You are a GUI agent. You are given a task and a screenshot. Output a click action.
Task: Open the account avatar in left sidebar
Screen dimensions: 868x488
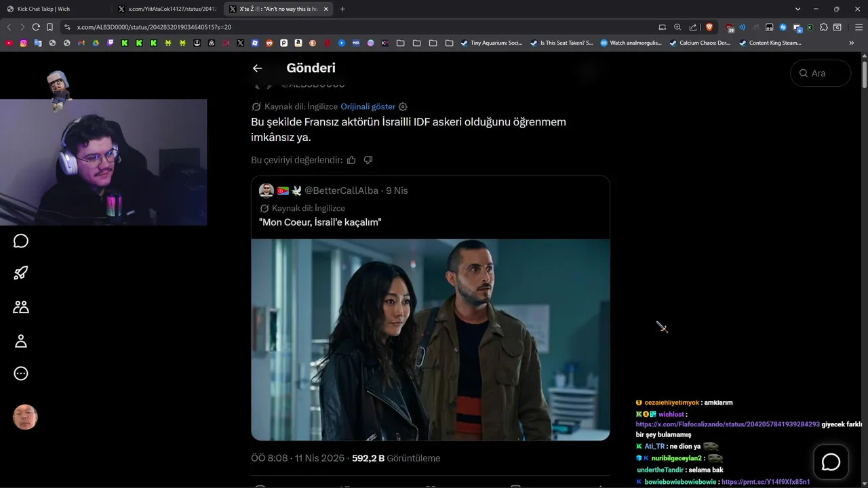[x=25, y=418]
